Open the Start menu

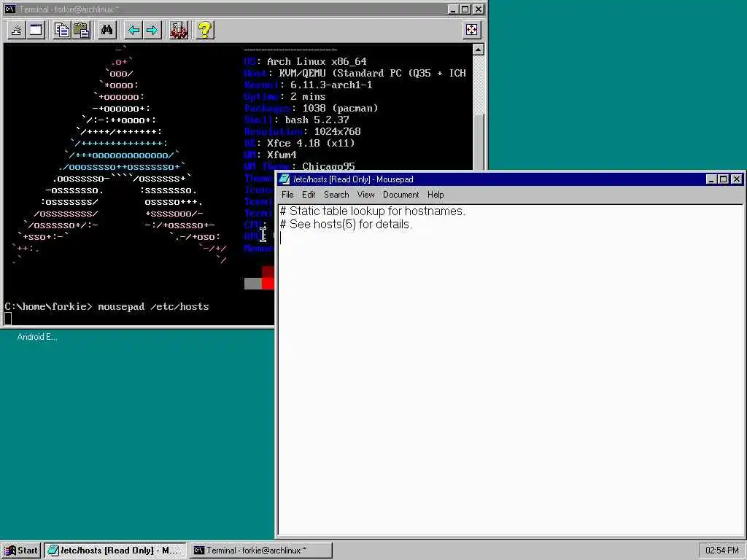tap(21, 551)
